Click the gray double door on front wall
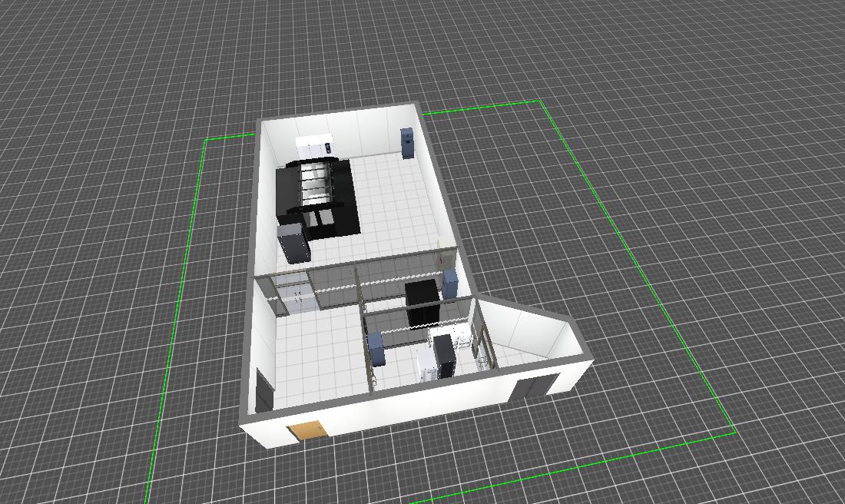 point(535,386)
